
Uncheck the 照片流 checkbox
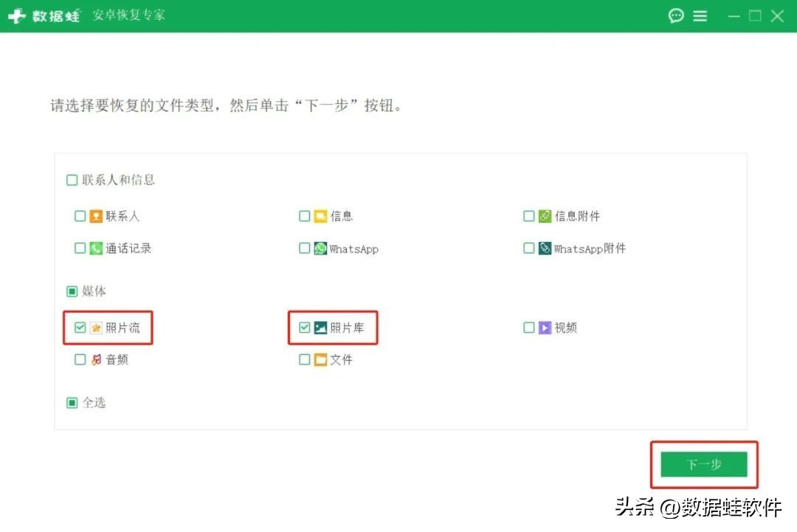(80, 327)
